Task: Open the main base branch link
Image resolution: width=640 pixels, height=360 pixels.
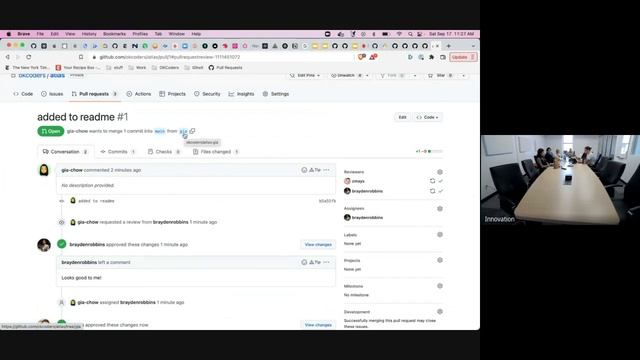Action: pos(160,131)
